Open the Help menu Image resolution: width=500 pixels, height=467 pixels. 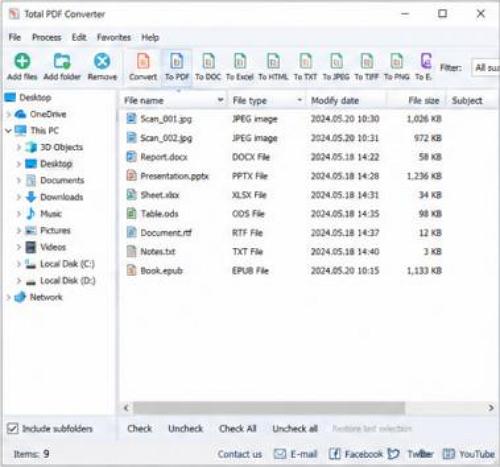[x=150, y=37]
